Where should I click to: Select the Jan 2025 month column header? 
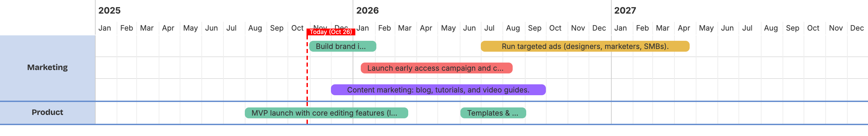coord(105,28)
